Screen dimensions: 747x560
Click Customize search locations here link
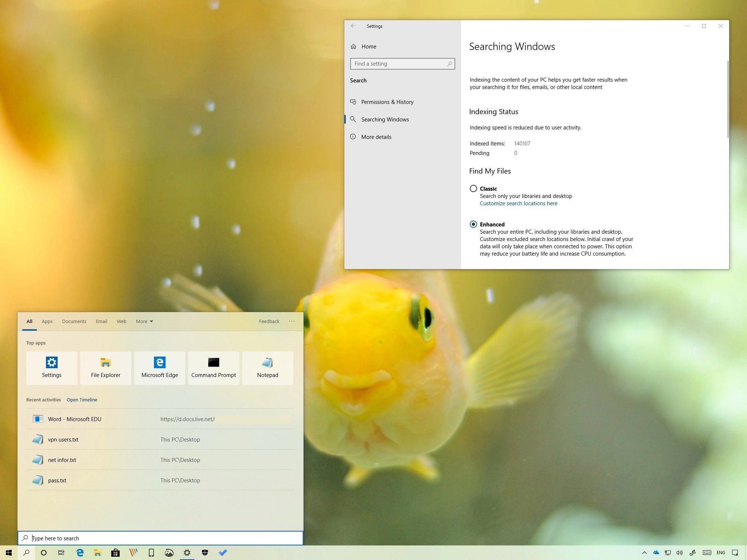pyautogui.click(x=518, y=203)
